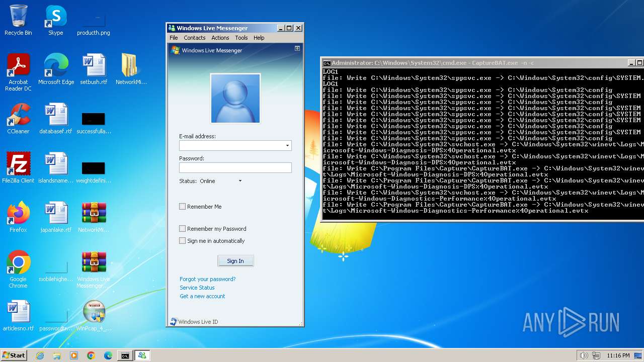Open the Contacts menu

194,38
